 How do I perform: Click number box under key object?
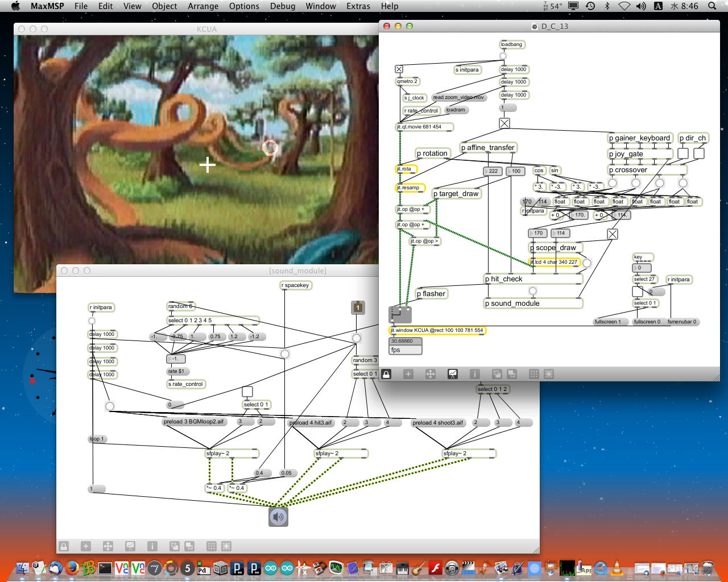642,268
